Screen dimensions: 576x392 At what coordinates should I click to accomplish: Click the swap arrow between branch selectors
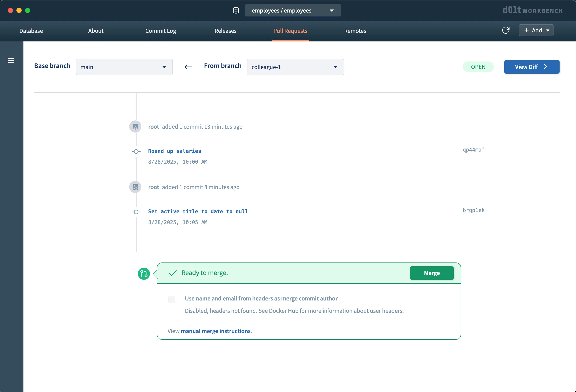tap(188, 67)
